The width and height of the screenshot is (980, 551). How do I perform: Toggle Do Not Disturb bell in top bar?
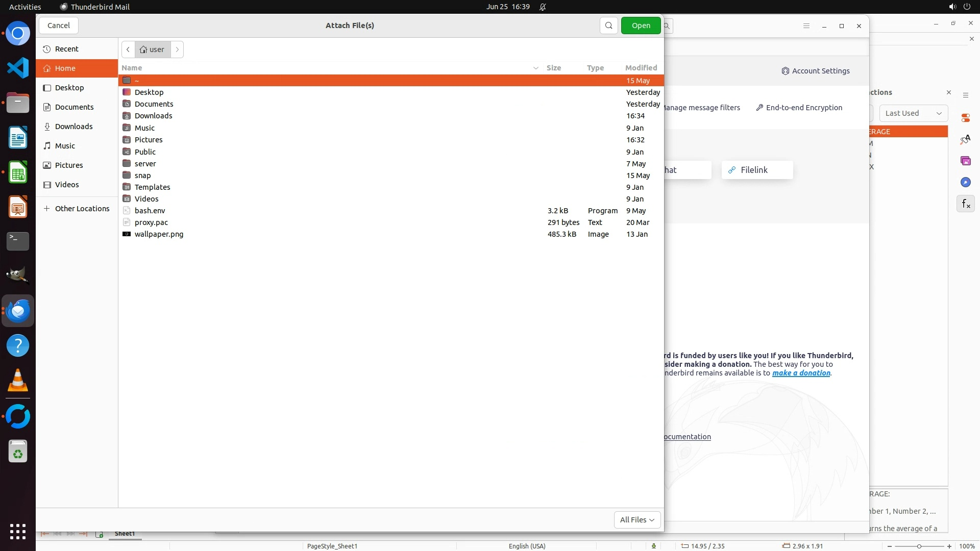point(543,7)
